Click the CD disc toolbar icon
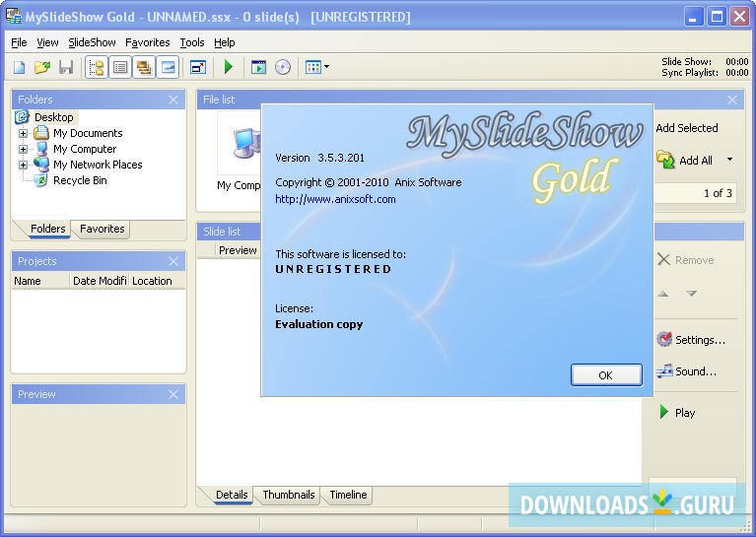 (283, 67)
